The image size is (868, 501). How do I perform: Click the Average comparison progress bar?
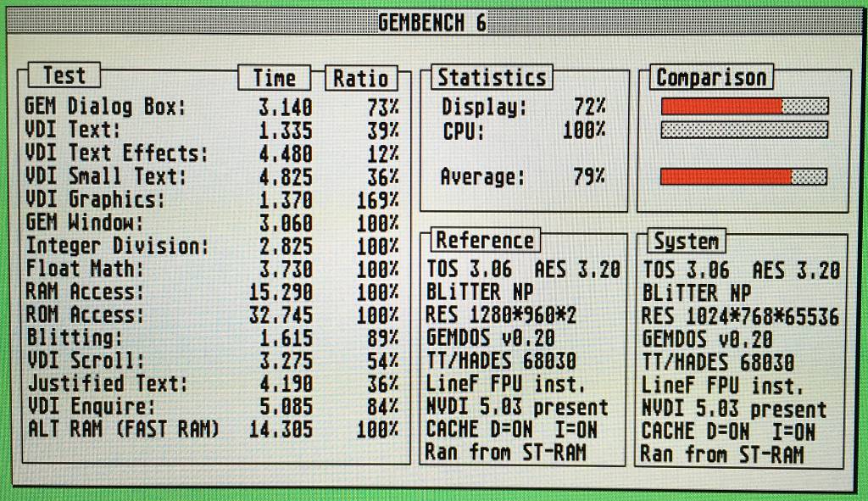744,176
